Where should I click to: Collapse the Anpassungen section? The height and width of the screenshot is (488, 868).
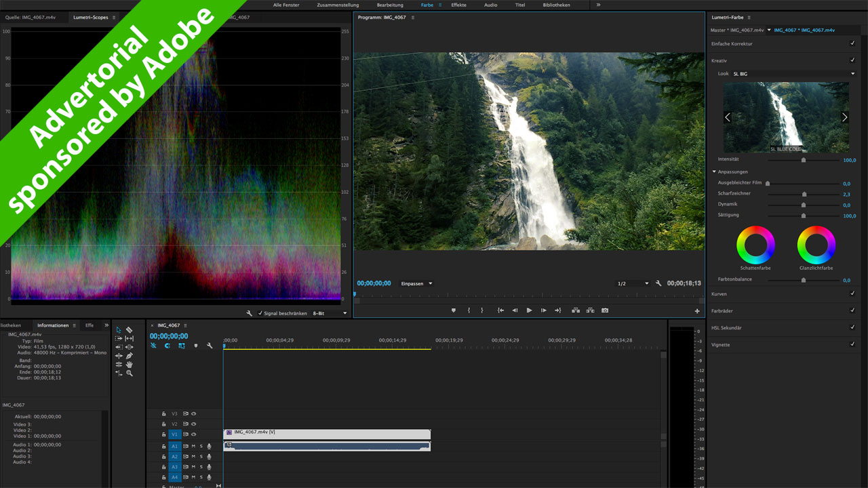714,171
